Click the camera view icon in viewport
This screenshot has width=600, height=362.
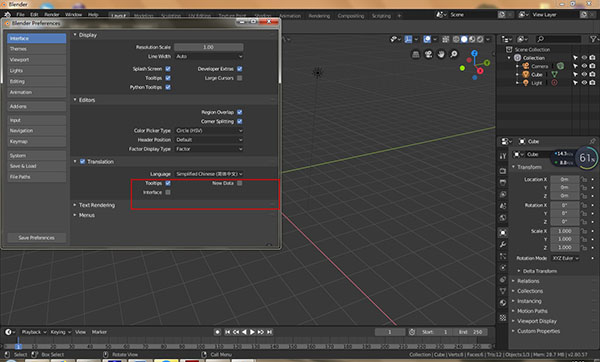428,54
